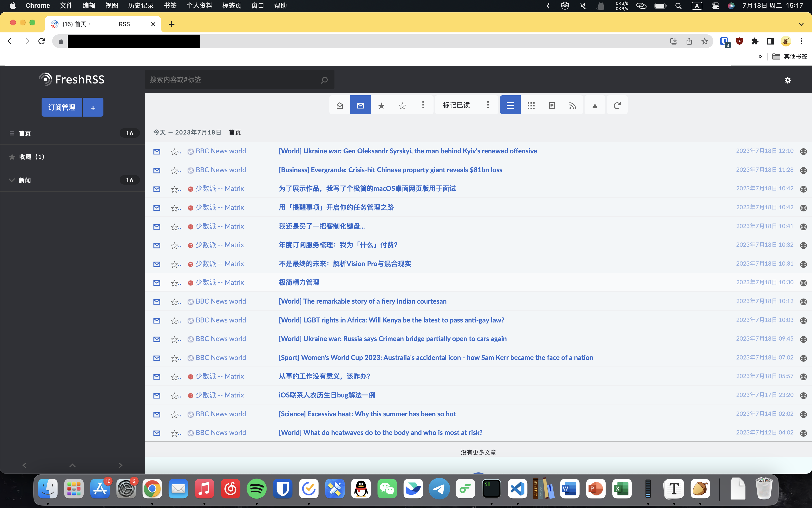Open Chrome 书签 menu
This screenshot has width=812, height=508.
coord(170,5)
